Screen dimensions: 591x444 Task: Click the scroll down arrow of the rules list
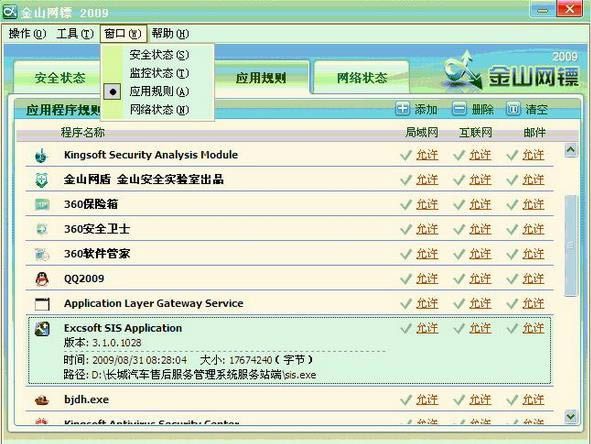pos(571,416)
